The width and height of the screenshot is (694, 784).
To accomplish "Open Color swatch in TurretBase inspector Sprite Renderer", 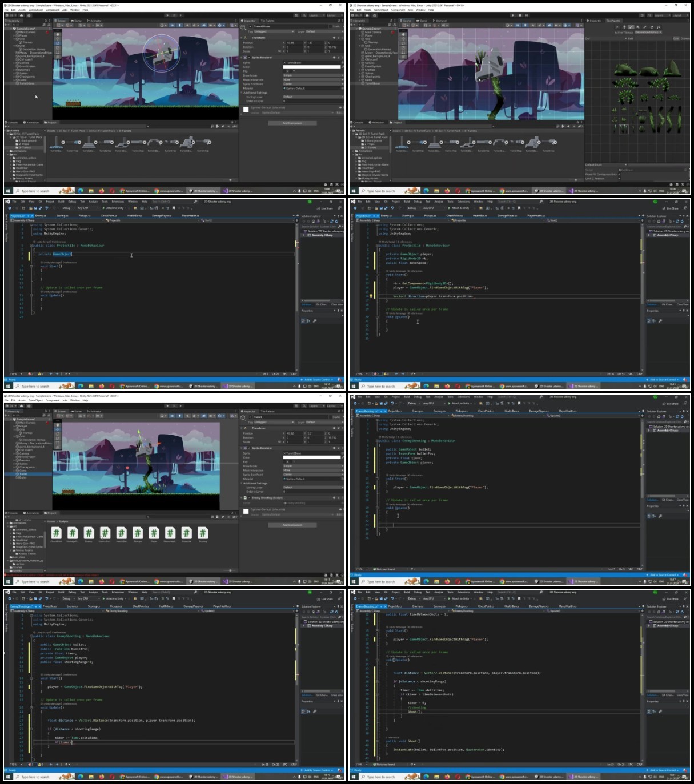I will click(x=311, y=67).
